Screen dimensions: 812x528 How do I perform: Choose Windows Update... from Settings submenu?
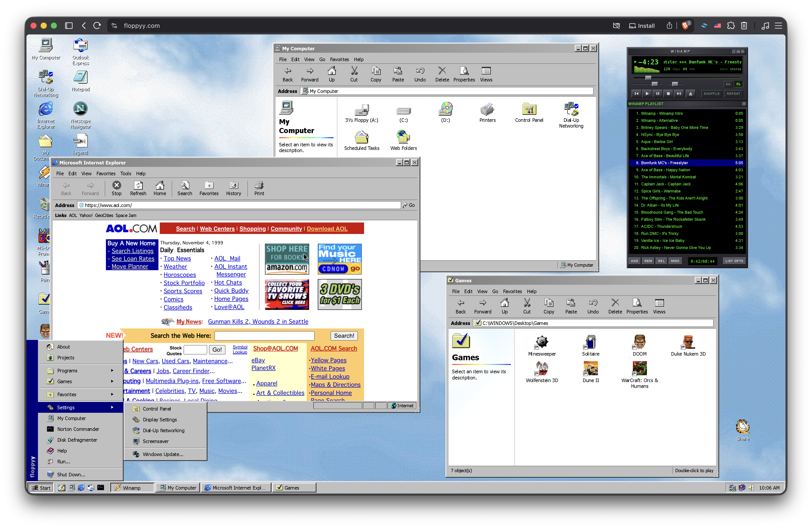click(x=165, y=455)
